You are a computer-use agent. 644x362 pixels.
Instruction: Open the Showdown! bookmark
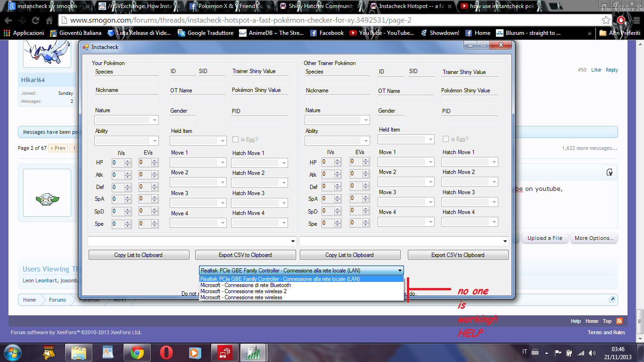(x=439, y=33)
